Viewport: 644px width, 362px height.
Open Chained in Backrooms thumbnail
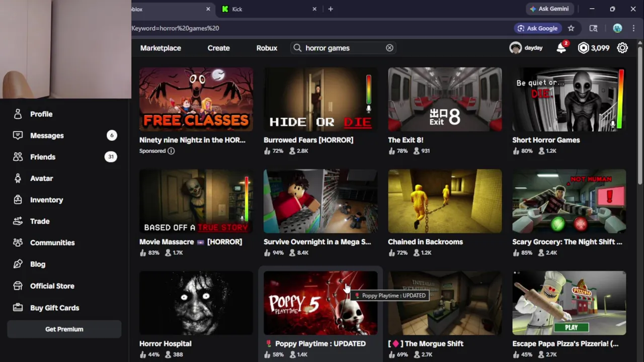point(445,201)
